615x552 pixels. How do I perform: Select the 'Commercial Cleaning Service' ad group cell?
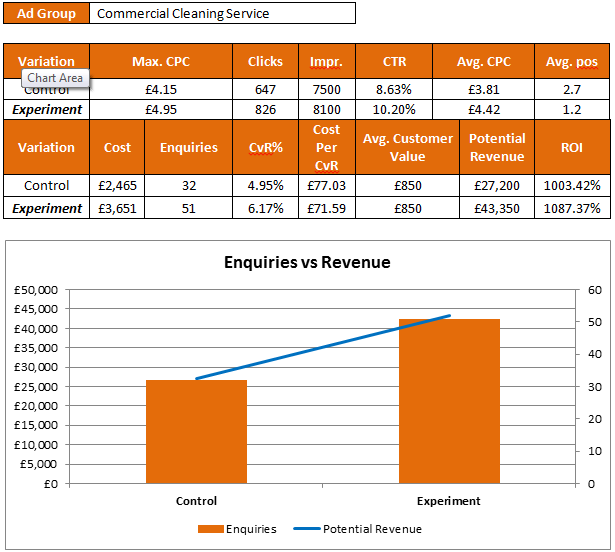click(222, 13)
